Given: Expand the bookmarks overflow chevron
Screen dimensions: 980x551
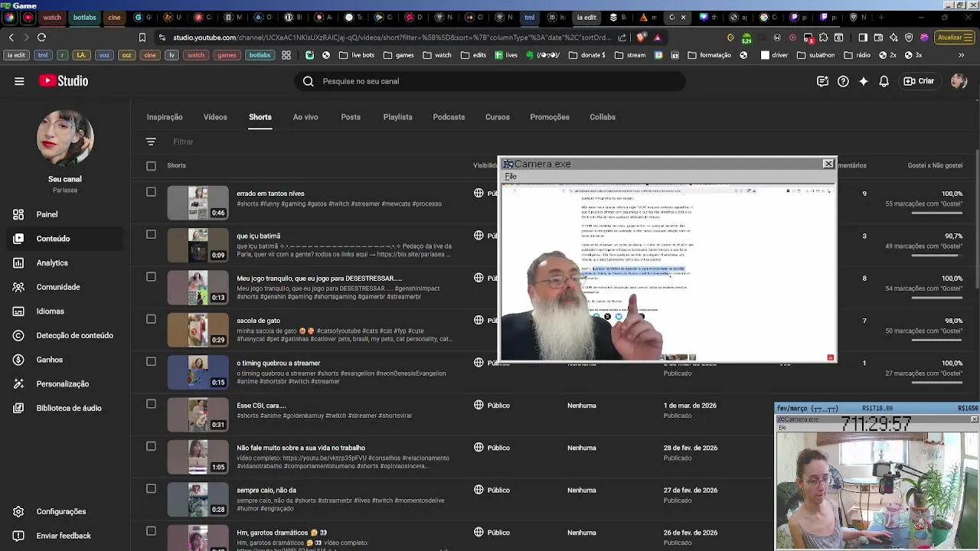Looking at the screenshot, I should pos(962,55).
